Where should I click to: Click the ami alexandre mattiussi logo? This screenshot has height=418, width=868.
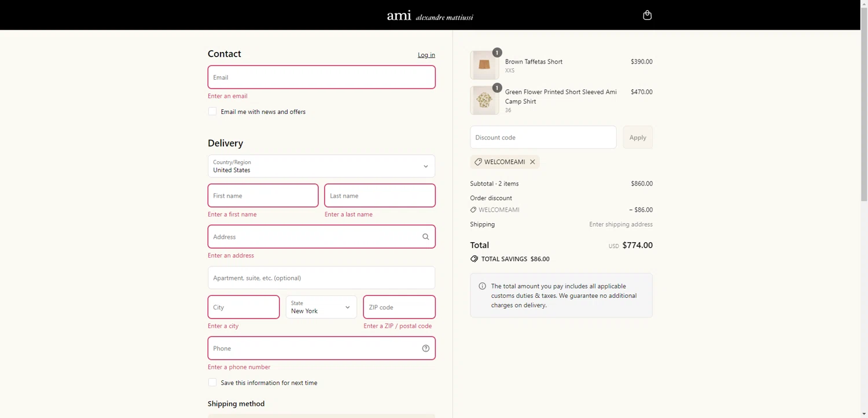click(x=430, y=16)
